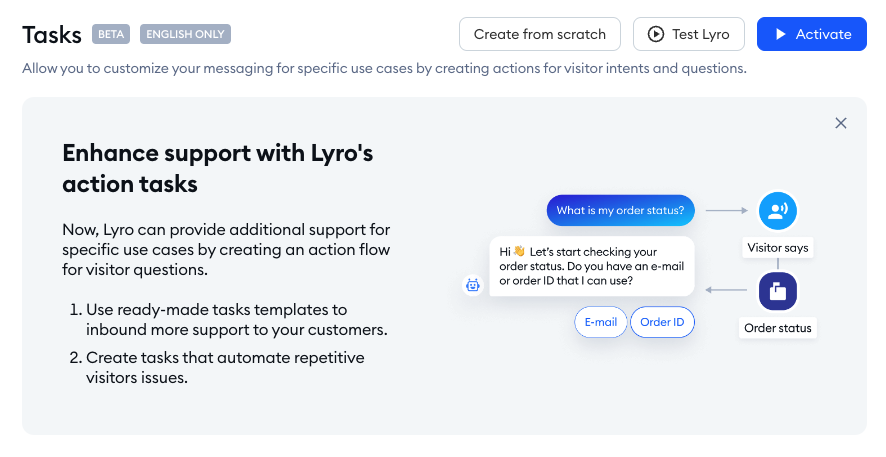Select the Order ID quick reply chip
The height and width of the screenshot is (457, 886).
click(x=662, y=322)
